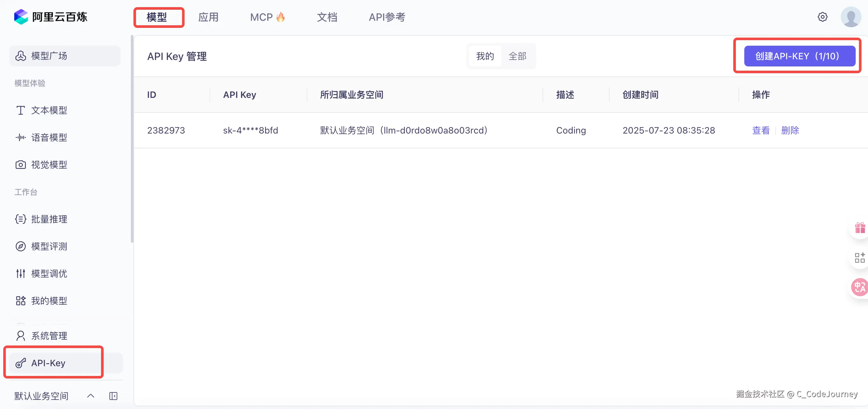Click the translate language floating icon
This screenshot has width=868, height=409.
(860, 287)
